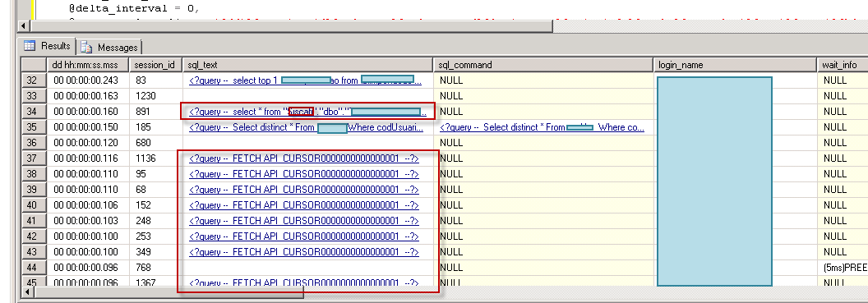Select the duration cell 00 00:00:00.243
This screenshot has width=868, height=303.
[x=87, y=80]
